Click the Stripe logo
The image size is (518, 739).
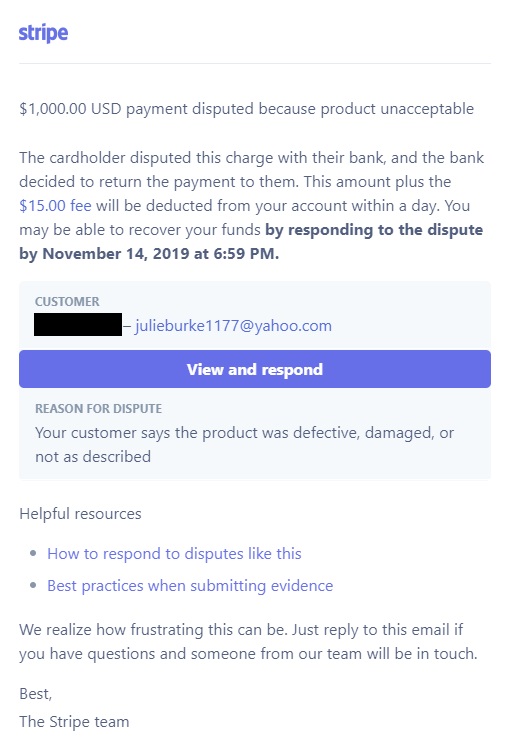[x=43, y=33]
